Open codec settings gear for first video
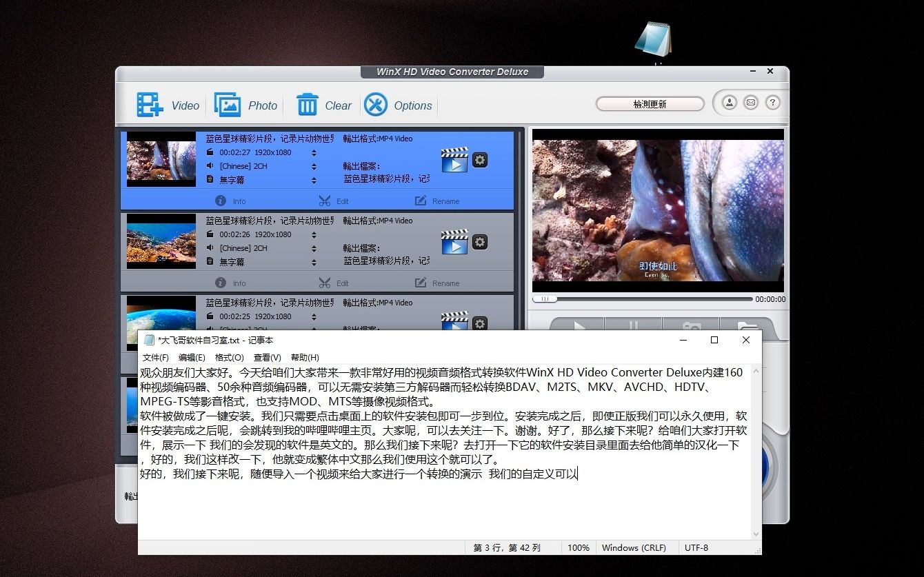The width and height of the screenshot is (924, 577). pyautogui.click(x=480, y=160)
